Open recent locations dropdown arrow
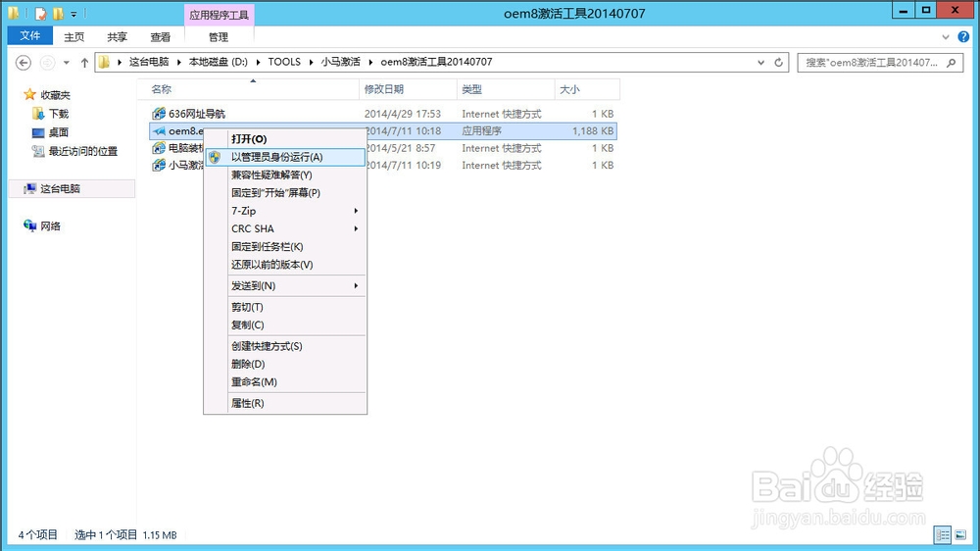The image size is (980, 551). 67,63
